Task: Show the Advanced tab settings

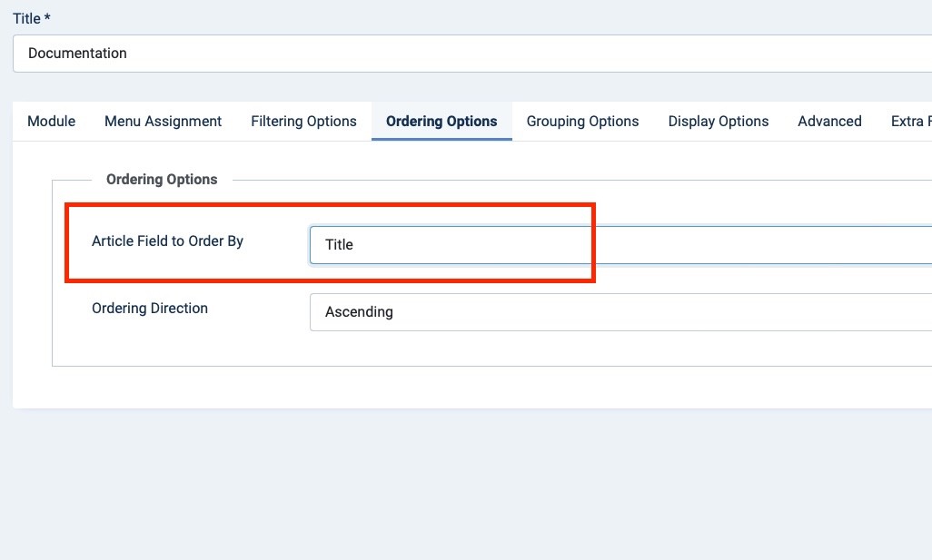Action: point(829,122)
